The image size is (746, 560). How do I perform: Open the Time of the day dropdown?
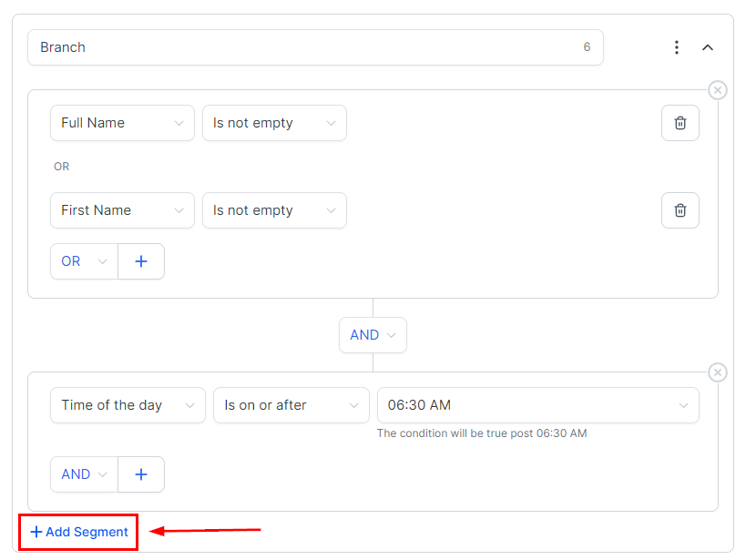[128, 405]
